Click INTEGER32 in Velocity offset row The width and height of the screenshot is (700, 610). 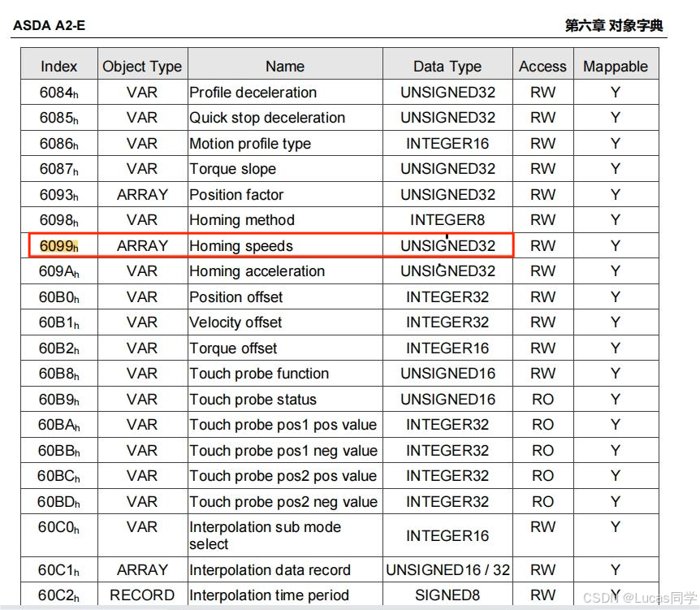coord(447,322)
